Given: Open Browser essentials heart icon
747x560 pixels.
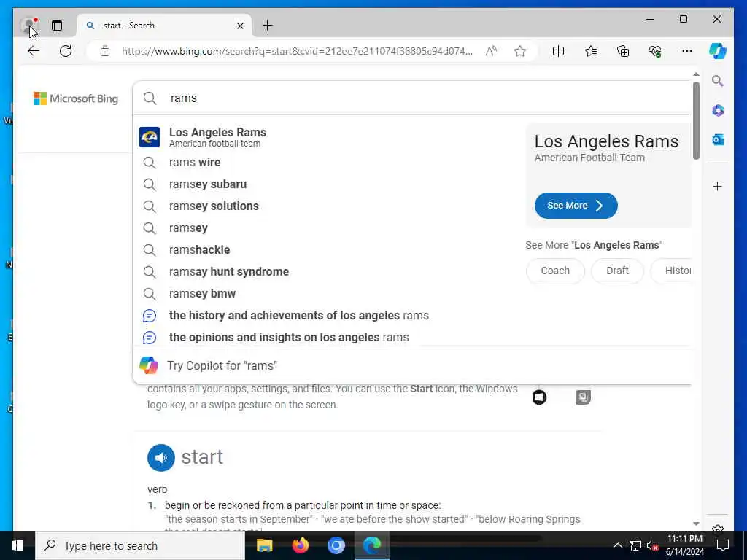Looking at the screenshot, I should 655,51.
